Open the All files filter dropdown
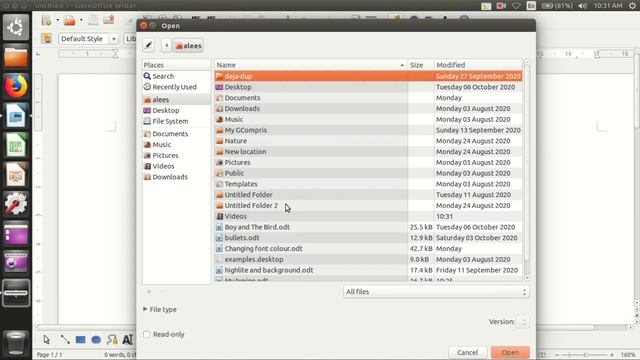 tap(436, 292)
